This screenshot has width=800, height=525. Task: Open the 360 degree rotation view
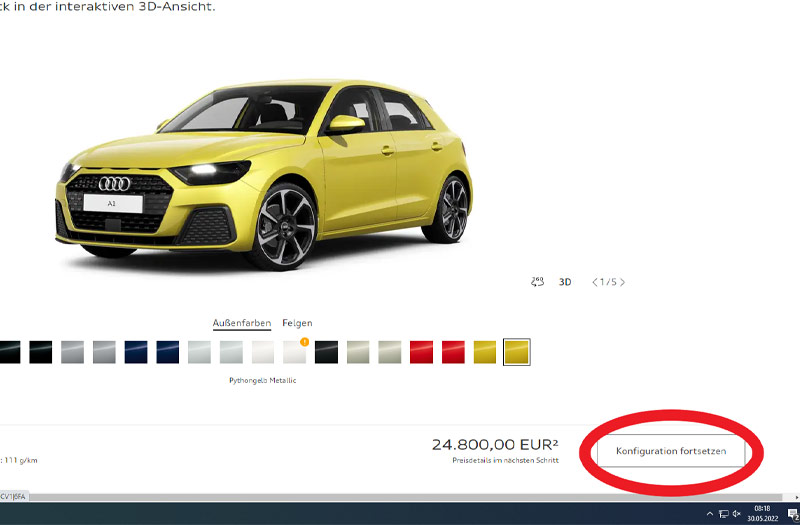tap(537, 282)
